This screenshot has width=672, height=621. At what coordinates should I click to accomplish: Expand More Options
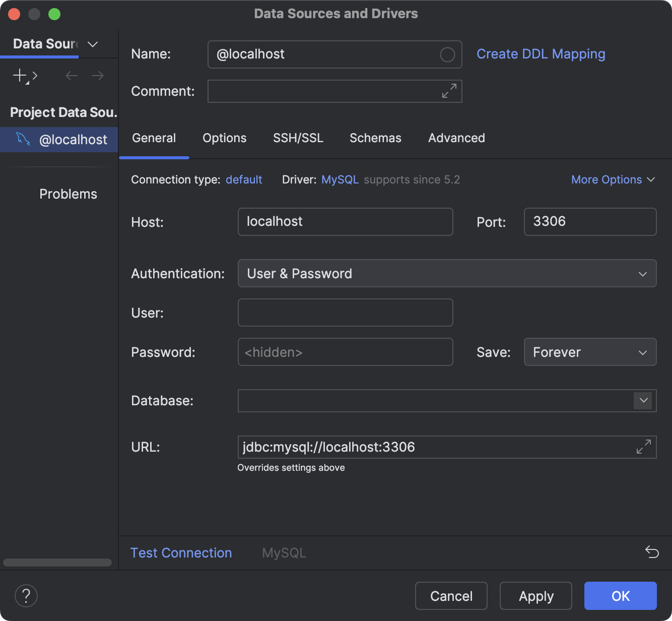click(x=613, y=179)
